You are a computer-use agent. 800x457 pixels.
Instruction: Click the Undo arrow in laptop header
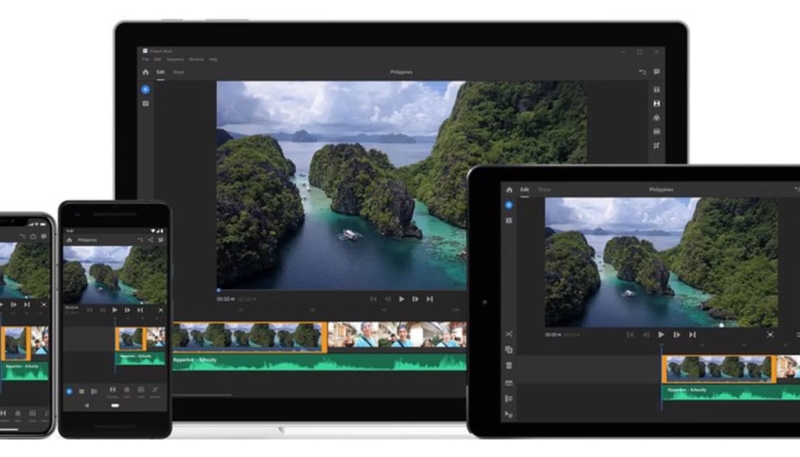pyautogui.click(x=642, y=73)
